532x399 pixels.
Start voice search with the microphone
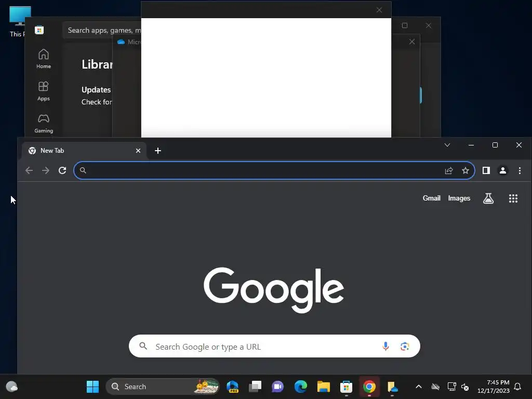[385, 346]
